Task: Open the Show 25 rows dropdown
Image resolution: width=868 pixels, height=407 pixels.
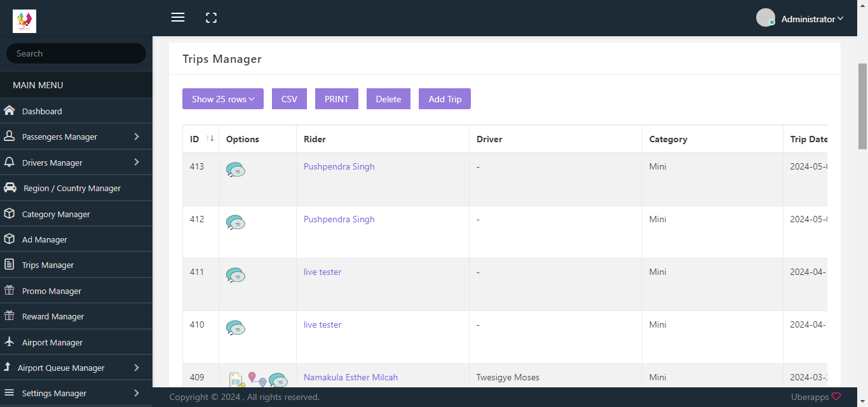Action: click(223, 98)
